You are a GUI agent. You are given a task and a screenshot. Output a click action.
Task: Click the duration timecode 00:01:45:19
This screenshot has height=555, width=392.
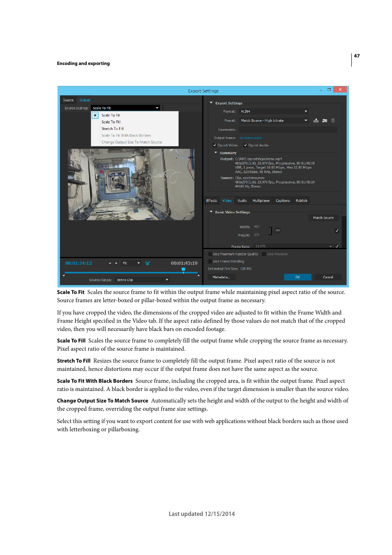(184, 263)
